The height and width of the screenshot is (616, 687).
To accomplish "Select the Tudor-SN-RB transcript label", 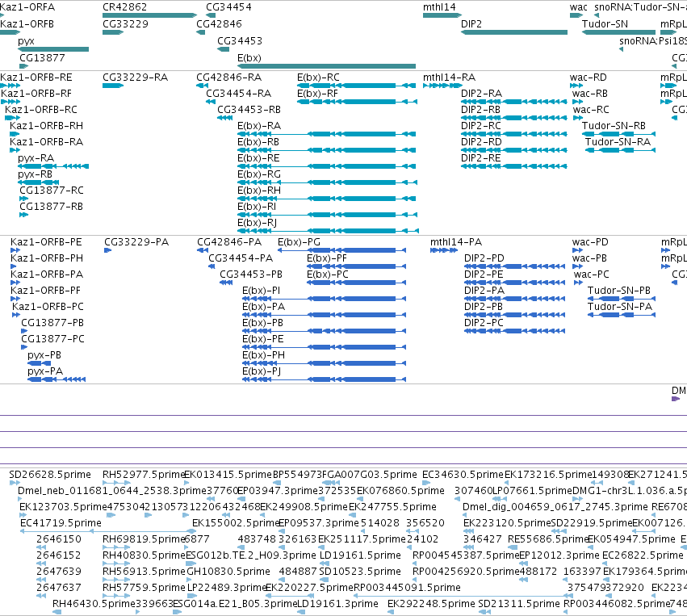I will pos(614,126).
